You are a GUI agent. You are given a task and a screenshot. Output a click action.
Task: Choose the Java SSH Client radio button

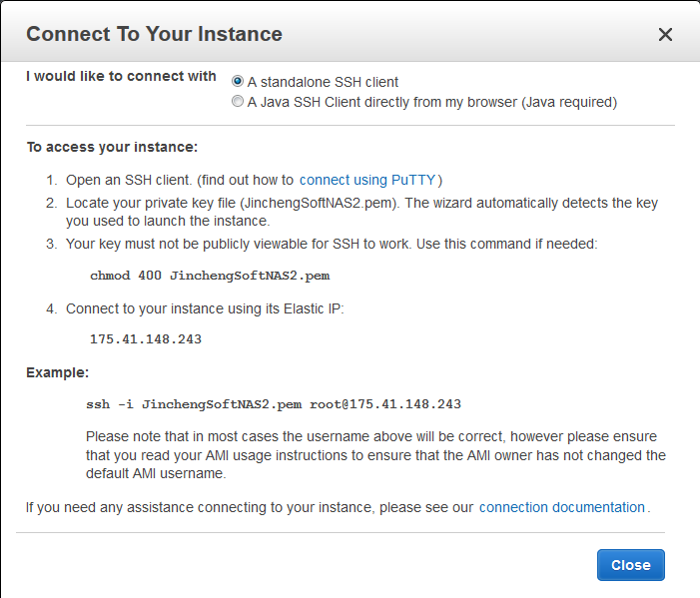[x=238, y=102]
